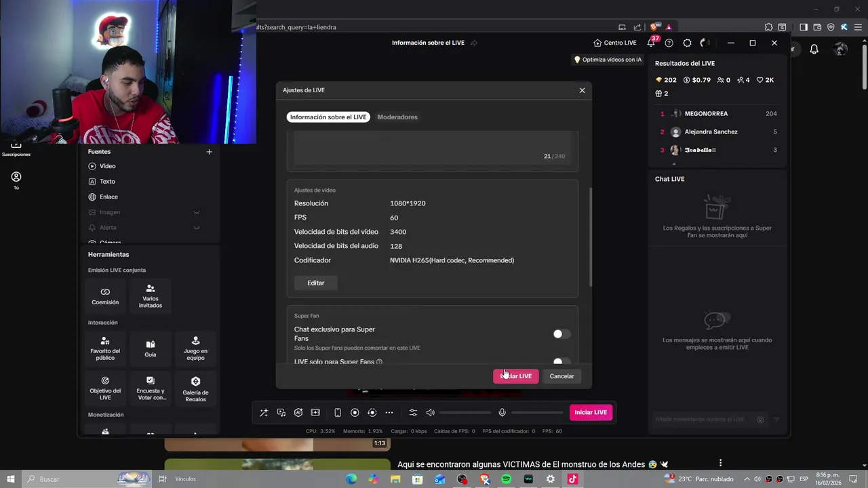The image size is (868, 488).
Task: Open TikTok LIVE Studio taskbar icon
Action: 572,479
